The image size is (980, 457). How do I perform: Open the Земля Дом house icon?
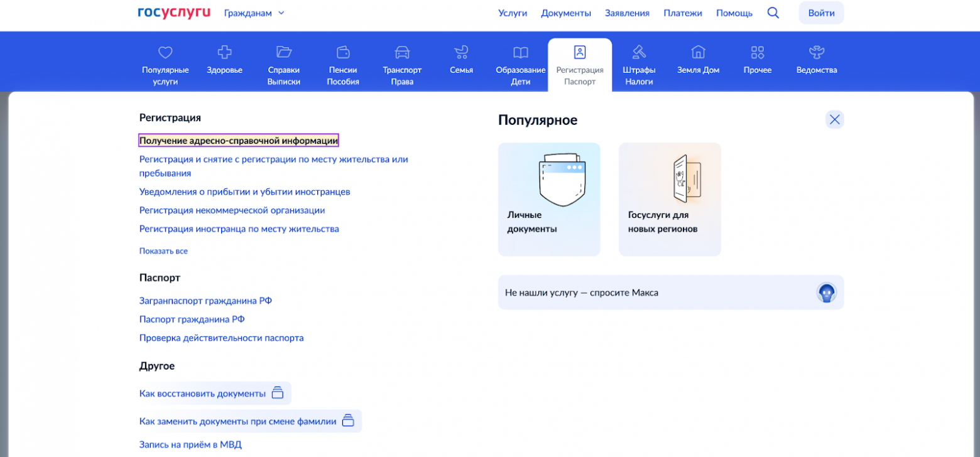point(697,52)
